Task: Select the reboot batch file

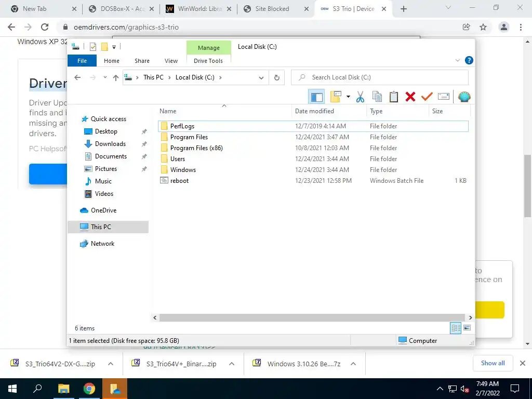Action: (x=313, y=181)
